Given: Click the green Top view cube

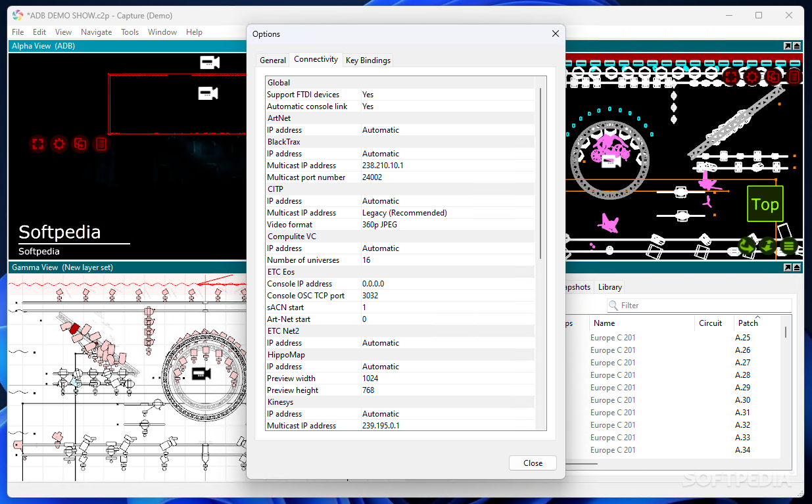Looking at the screenshot, I should [765, 204].
